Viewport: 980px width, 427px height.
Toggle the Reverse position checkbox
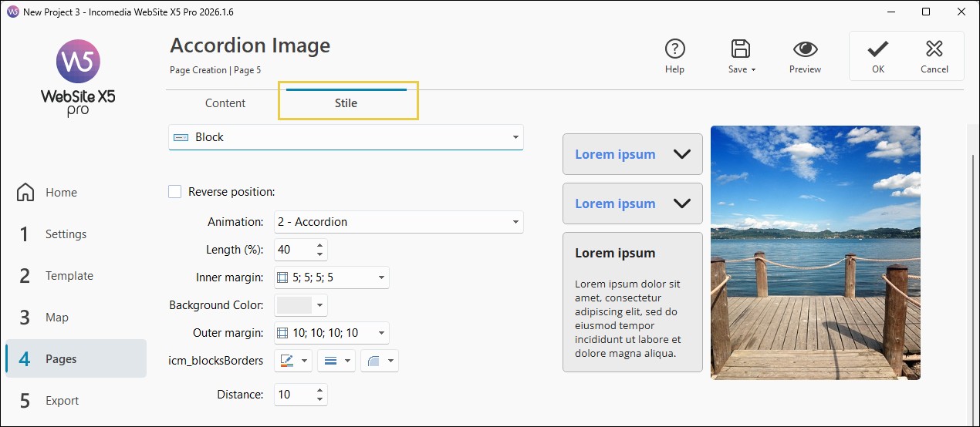coord(175,192)
